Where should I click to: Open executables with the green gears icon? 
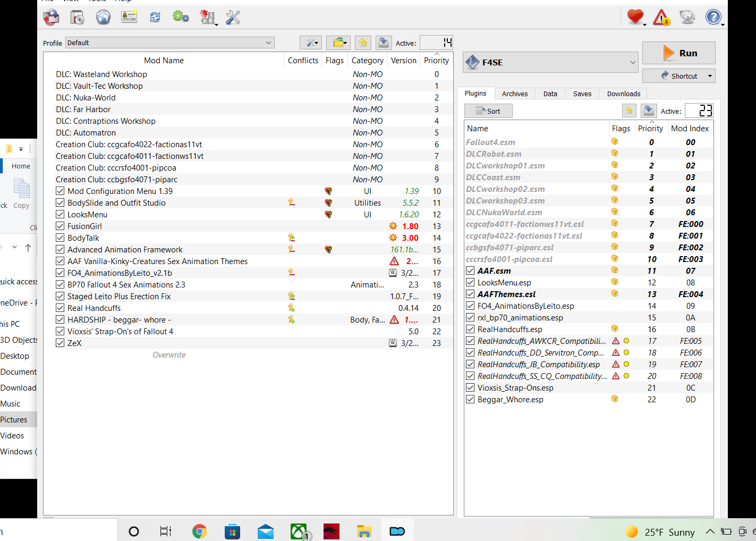coord(181,17)
